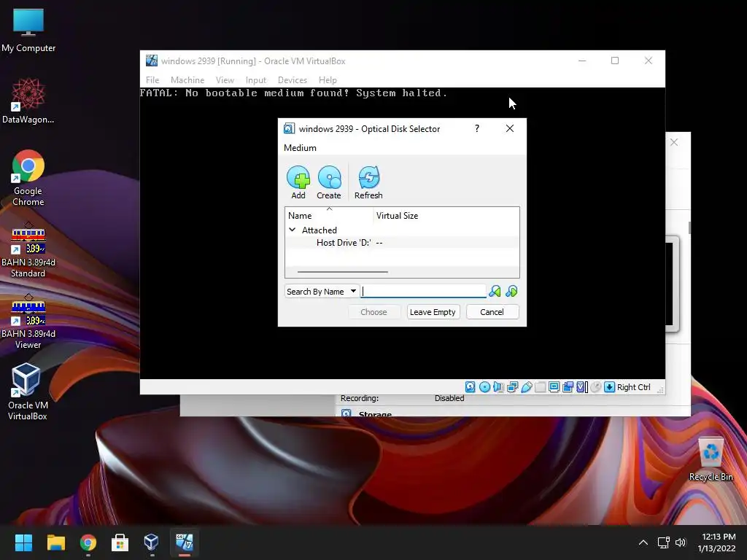Open BAHN 3.89r4d Viewer desktop shortcut
The width and height of the screenshot is (747, 560).
tap(28, 322)
